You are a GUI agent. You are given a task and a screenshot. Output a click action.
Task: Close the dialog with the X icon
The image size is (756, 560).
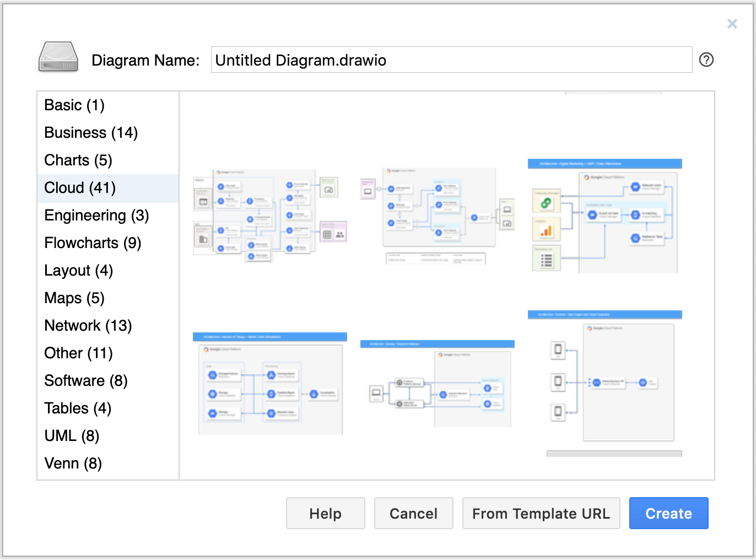(732, 24)
